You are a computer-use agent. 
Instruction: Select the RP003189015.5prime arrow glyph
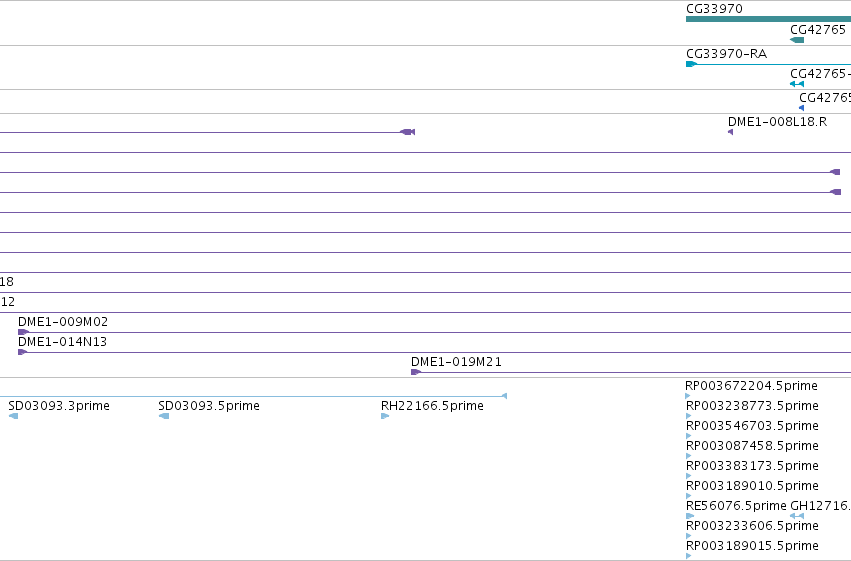click(689, 556)
